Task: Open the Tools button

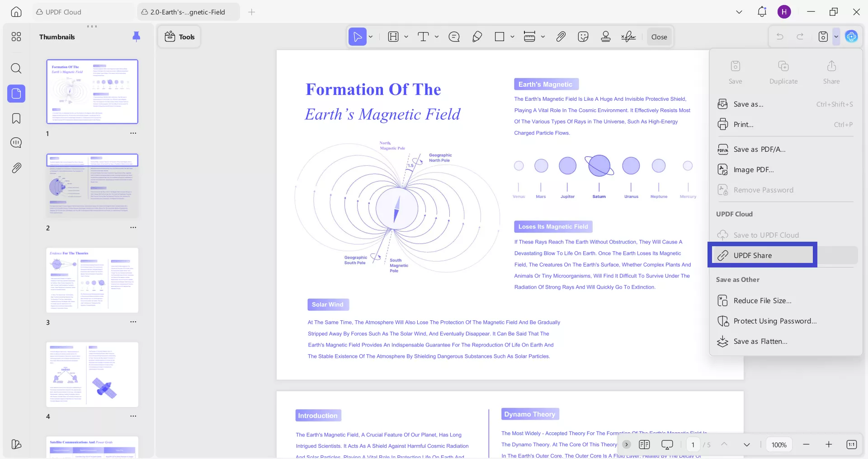Action: (x=179, y=37)
